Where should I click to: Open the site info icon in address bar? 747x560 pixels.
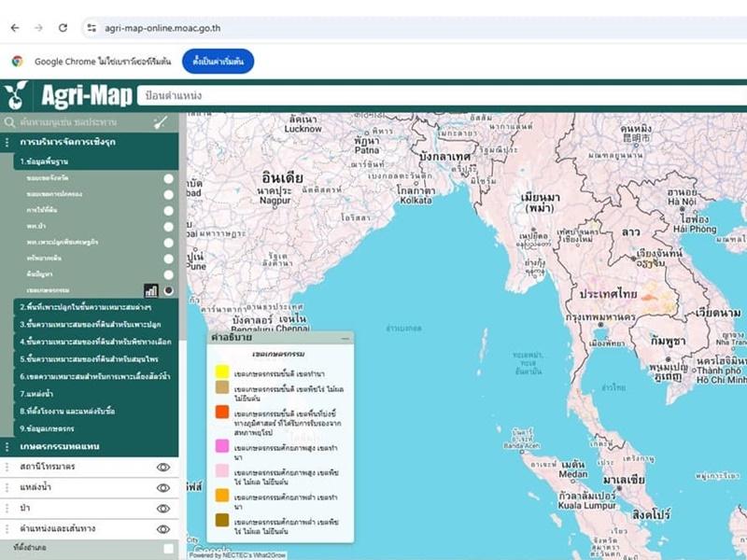pyautogui.click(x=92, y=28)
